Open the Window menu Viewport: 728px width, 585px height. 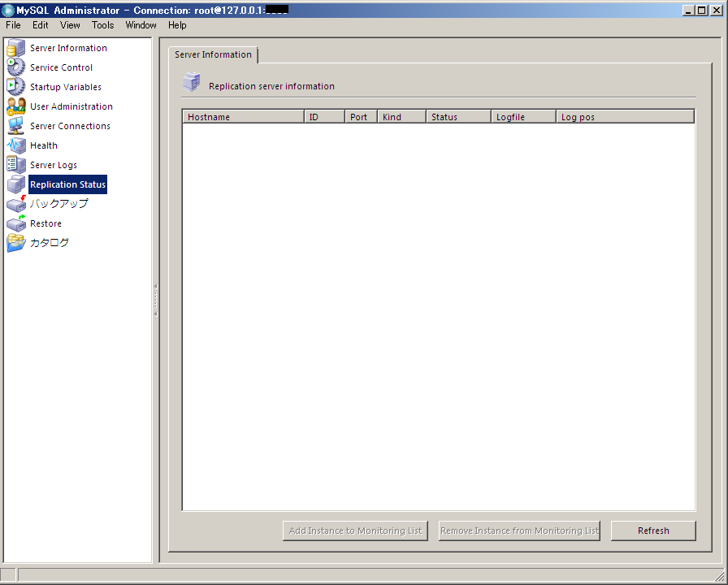(141, 25)
